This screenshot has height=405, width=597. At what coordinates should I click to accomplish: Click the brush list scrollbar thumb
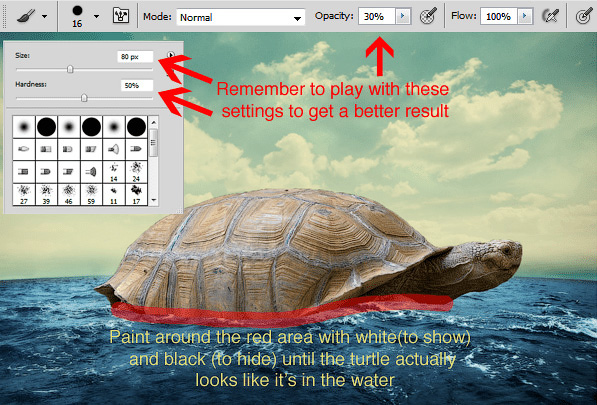[x=153, y=143]
